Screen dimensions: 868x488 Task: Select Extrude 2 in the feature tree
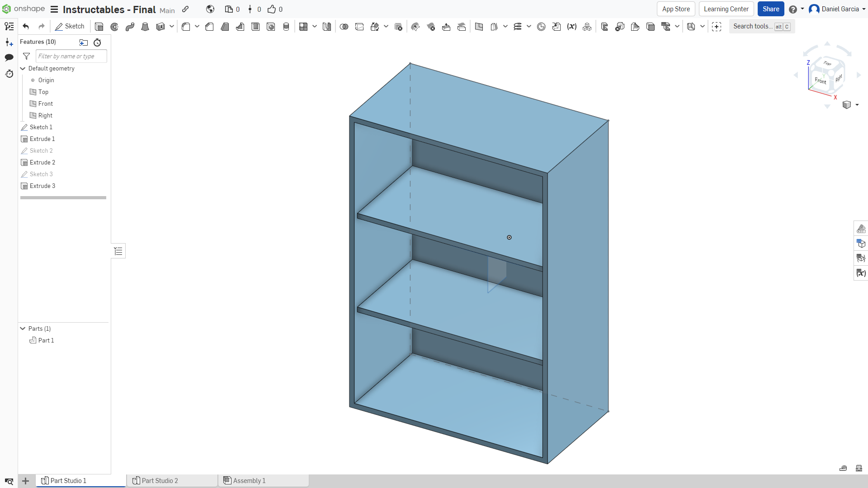42,162
